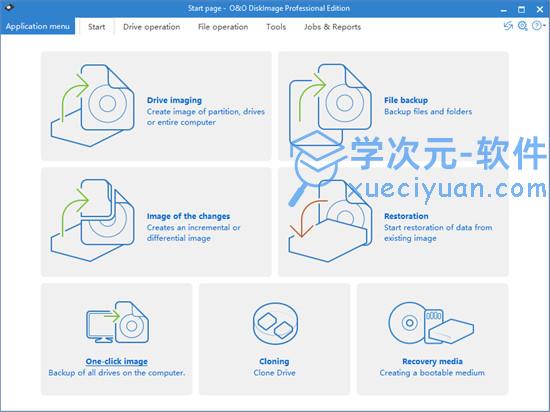This screenshot has height=412, width=550.
Task: Click the magnifier search icon in toolbar
Action: click(523, 26)
